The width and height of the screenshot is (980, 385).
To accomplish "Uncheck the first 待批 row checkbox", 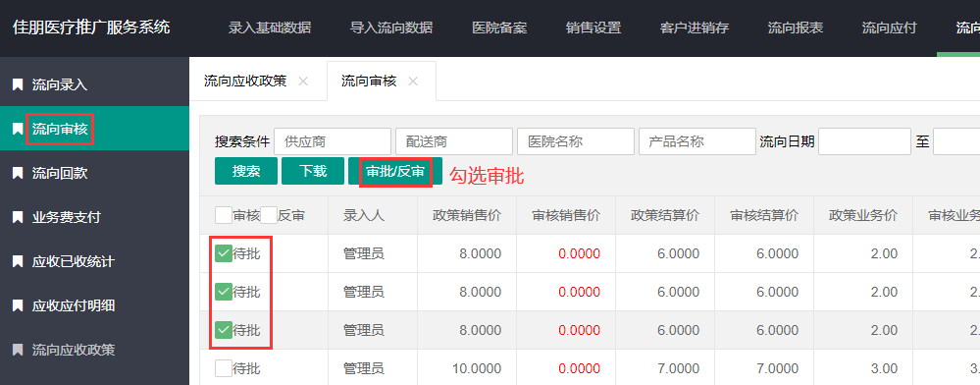I will pos(224,253).
